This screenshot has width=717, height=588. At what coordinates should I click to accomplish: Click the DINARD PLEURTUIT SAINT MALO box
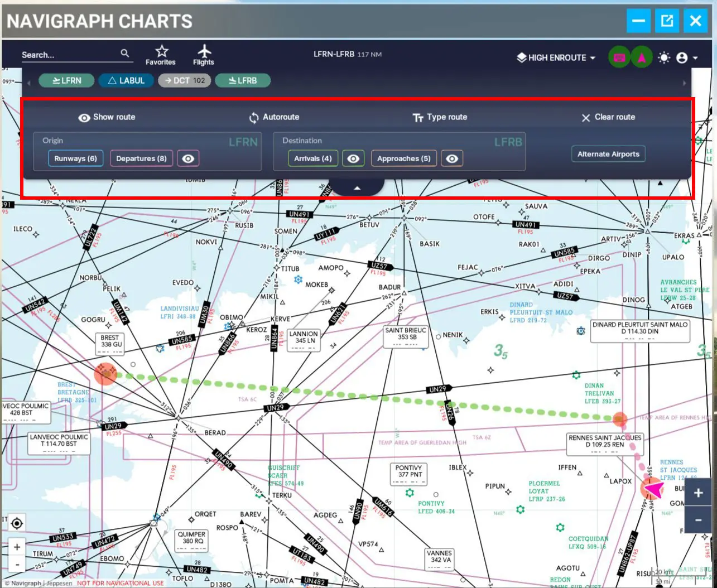tap(640, 331)
